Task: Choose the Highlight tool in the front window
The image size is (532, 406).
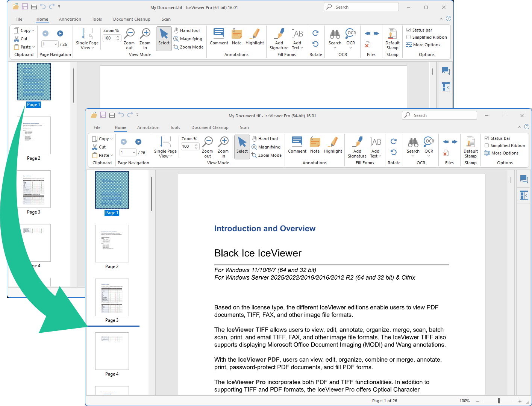Action: tap(333, 145)
